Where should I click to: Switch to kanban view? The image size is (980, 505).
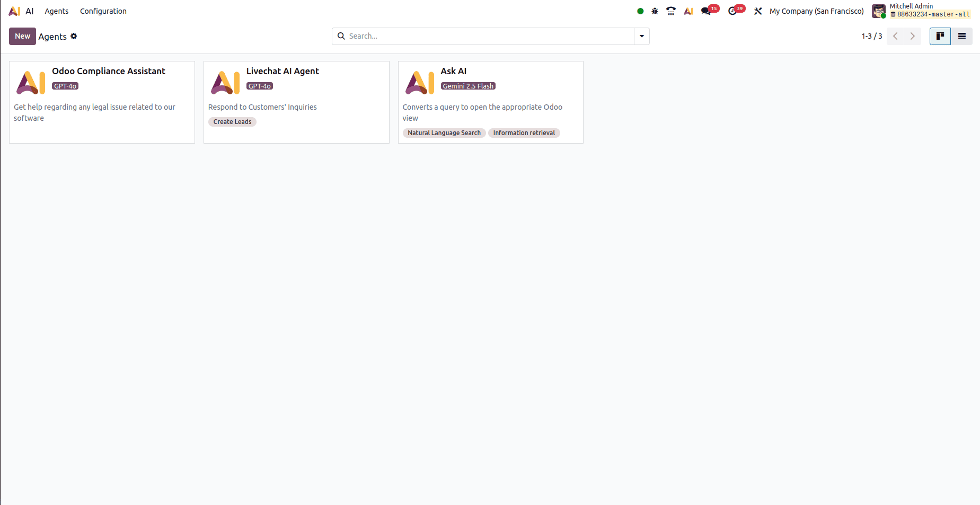[940, 36]
